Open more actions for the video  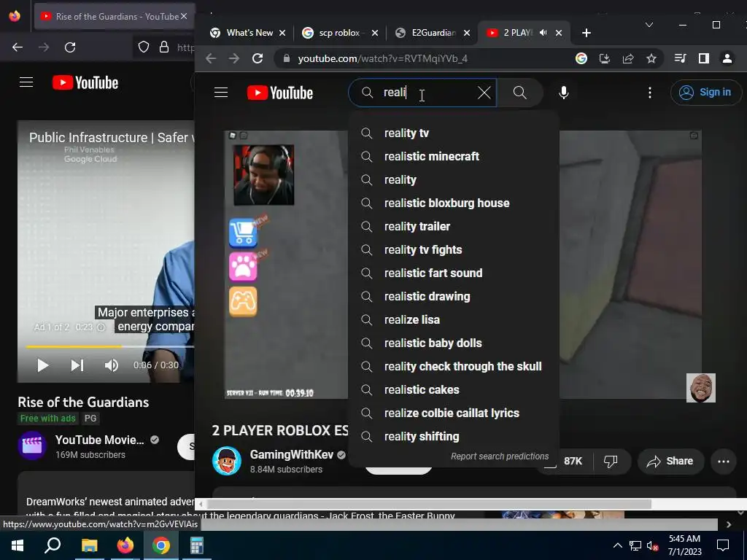point(723,461)
